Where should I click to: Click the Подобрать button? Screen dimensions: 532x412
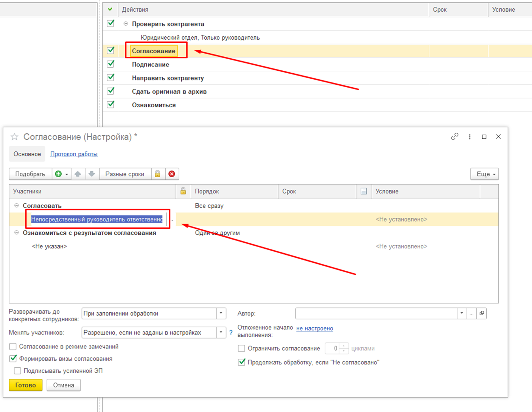tap(30, 174)
